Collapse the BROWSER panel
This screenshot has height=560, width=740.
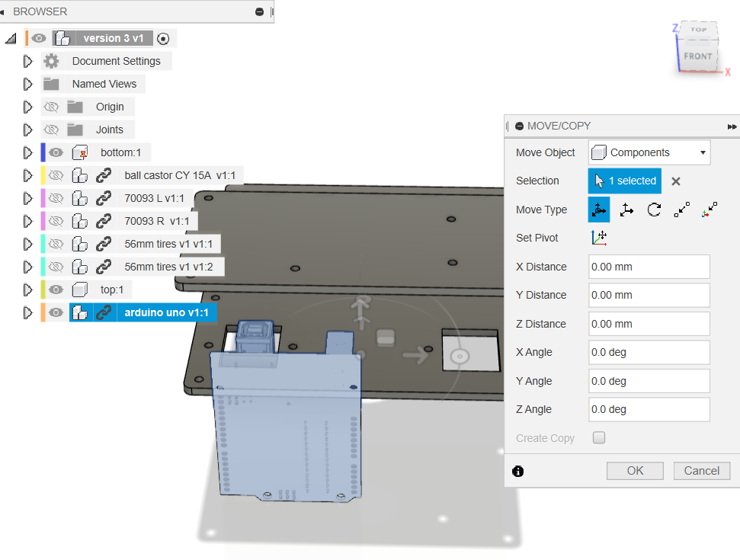tap(259, 12)
